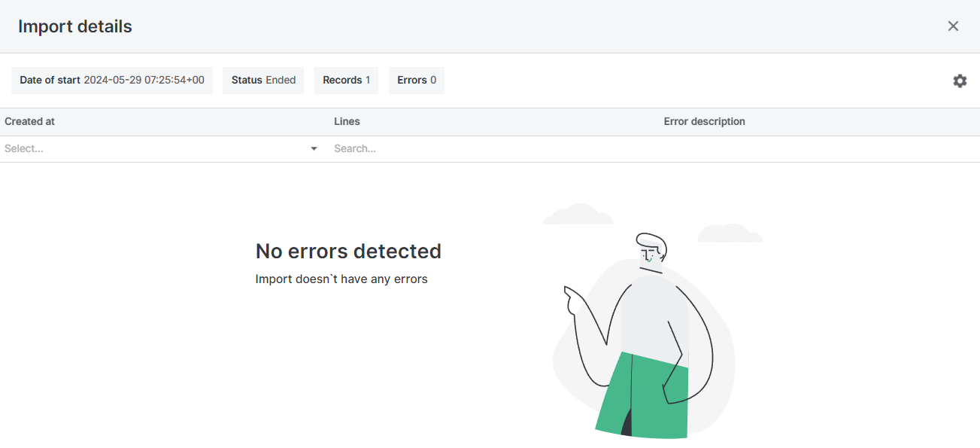Click the person illustration's face
980x448 pixels.
[651, 251]
